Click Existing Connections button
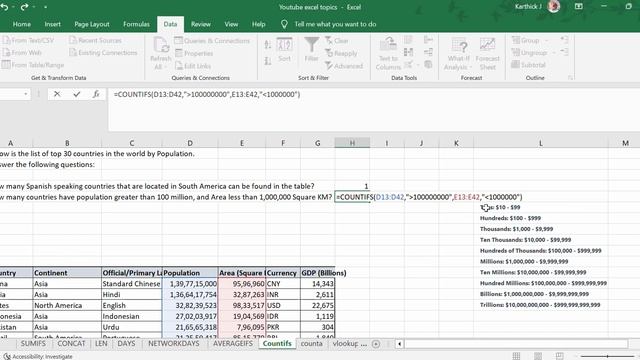Screen dimensions: 640x360 [103, 53]
